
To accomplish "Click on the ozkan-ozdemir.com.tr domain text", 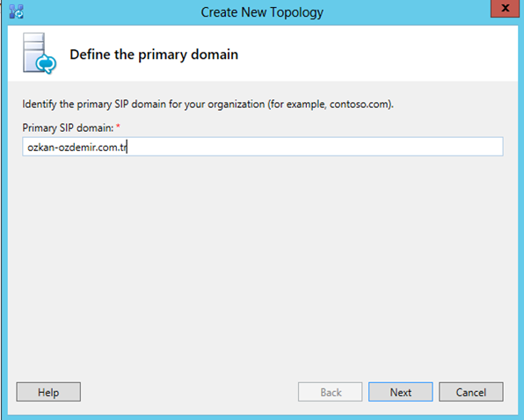I will [x=77, y=148].
